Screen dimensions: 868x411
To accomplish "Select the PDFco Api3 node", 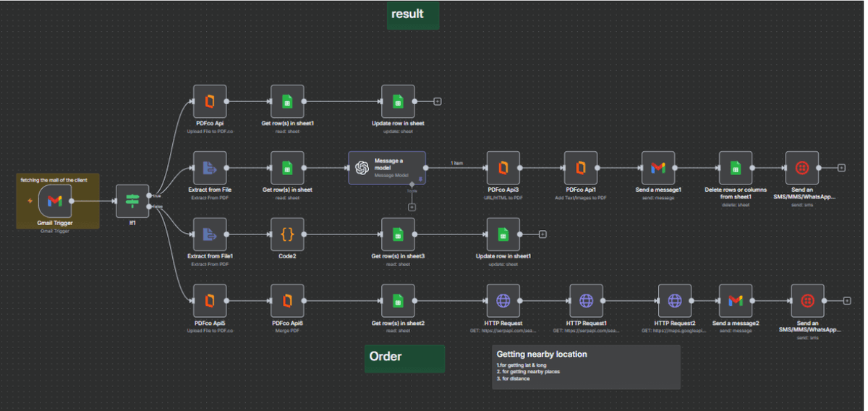I will click(503, 168).
